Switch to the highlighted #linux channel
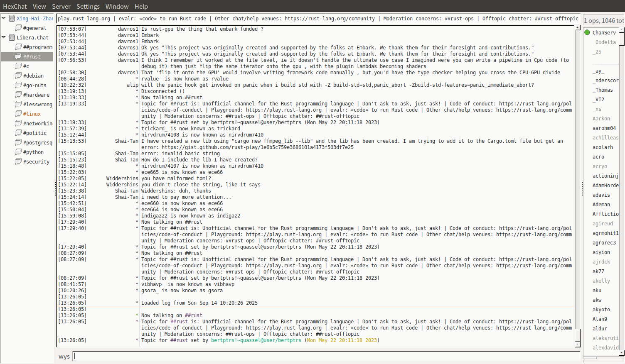 pos(32,114)
